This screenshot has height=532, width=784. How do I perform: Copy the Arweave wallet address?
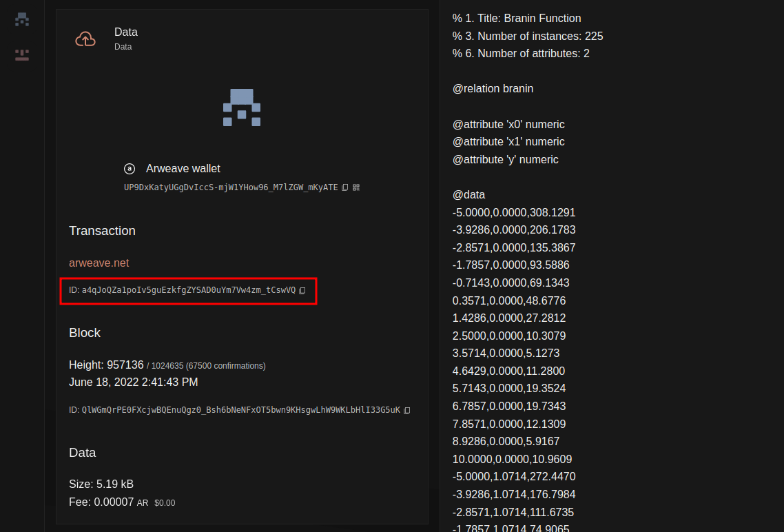point(345,187)
